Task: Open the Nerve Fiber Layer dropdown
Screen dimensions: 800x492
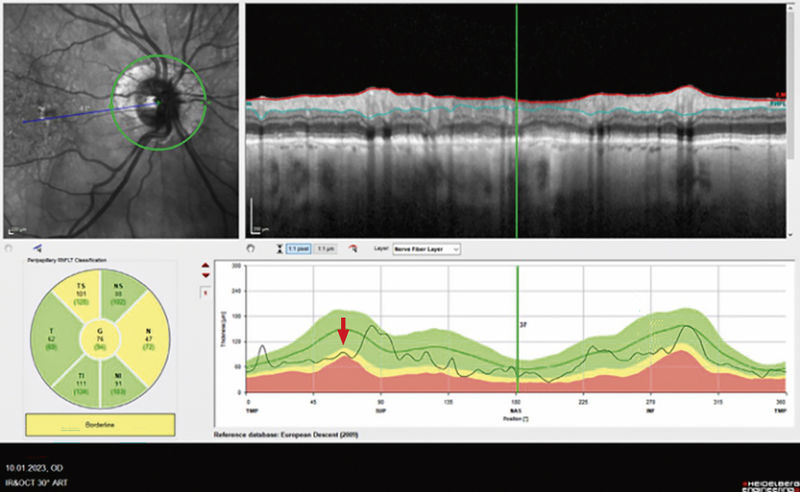Action: click(429, 247)
